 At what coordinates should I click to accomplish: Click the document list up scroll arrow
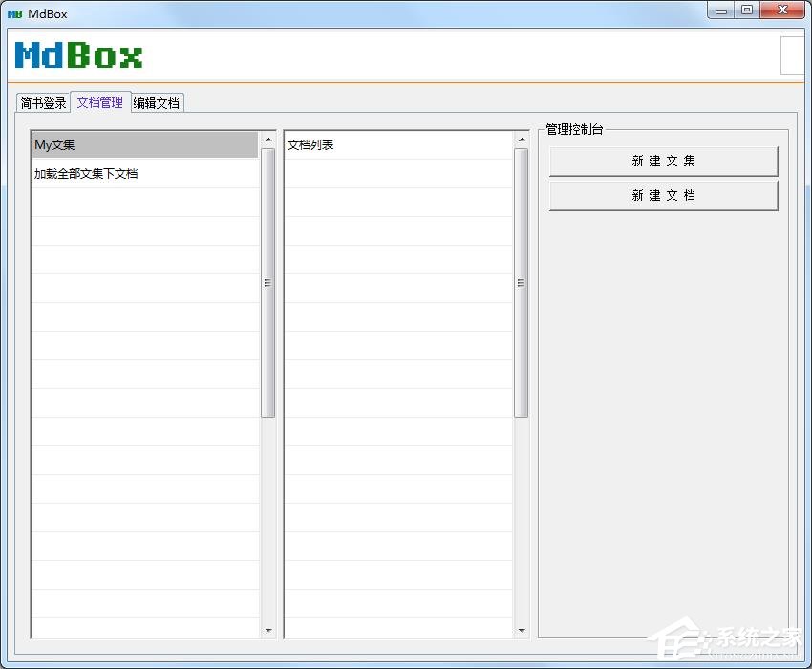coord(521,140)
